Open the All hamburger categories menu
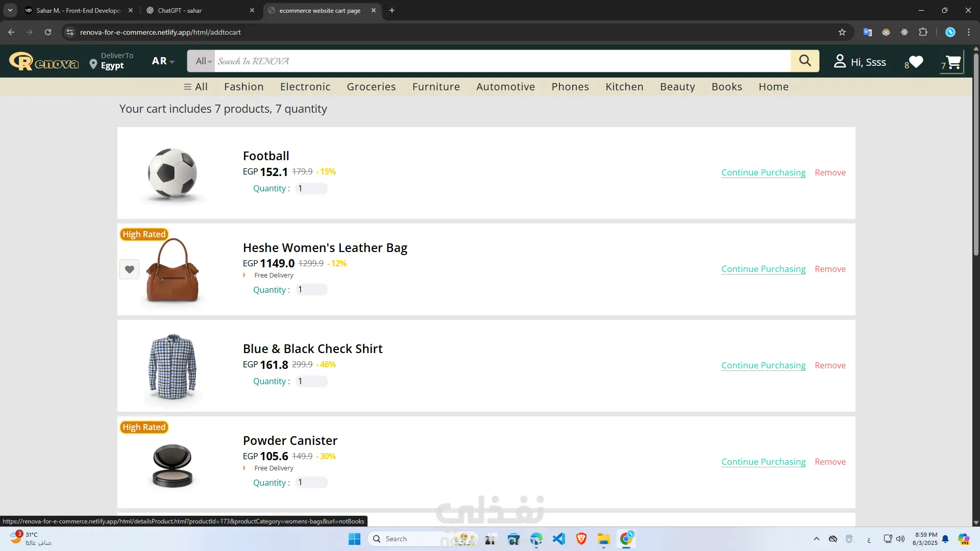Viewport: 980px width, 551px height. [x=195, y=87]
